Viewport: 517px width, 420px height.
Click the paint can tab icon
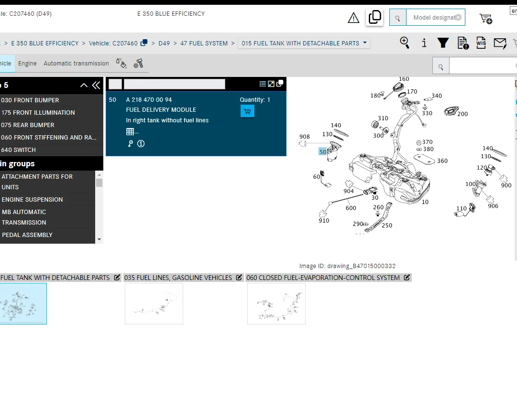121,63
